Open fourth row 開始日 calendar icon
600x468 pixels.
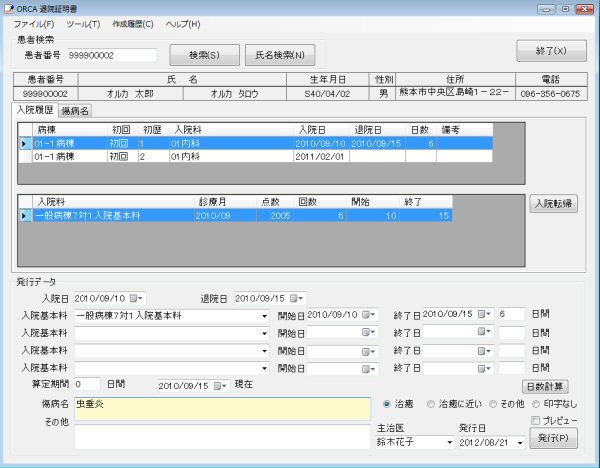coord(369,369)
